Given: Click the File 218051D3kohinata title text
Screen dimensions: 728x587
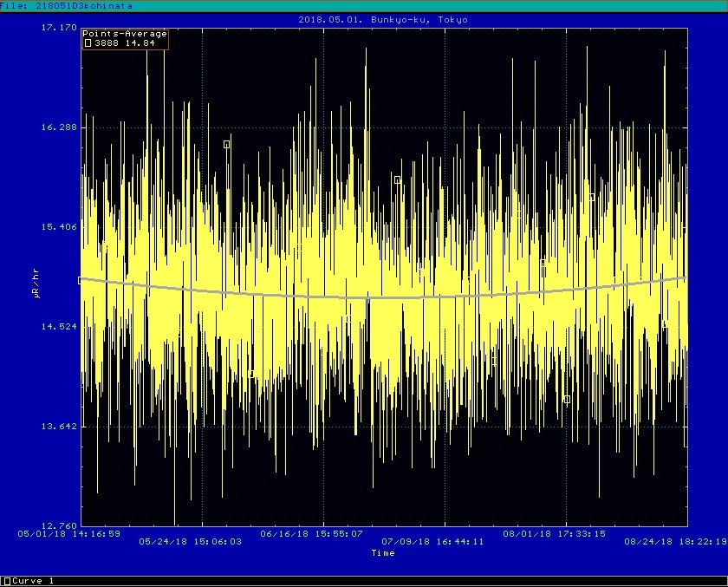Looking at the screenshot, I should 67,5.
